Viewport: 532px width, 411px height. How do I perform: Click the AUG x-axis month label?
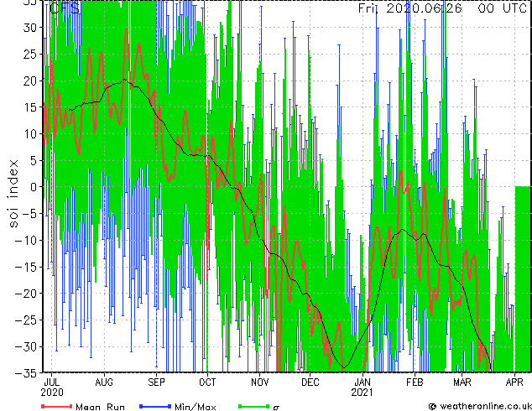tap(104, 382)
